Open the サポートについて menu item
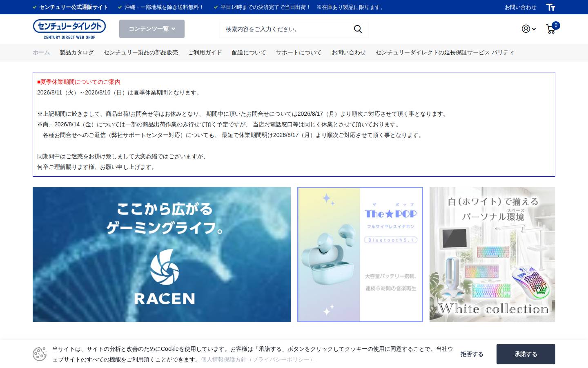Image resolution: width=588 pixels, height=368 pixels. (x=299, y=52)
